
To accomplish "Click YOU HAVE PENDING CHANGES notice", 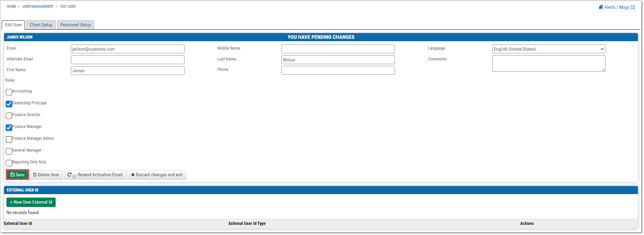I will [321, 37].
